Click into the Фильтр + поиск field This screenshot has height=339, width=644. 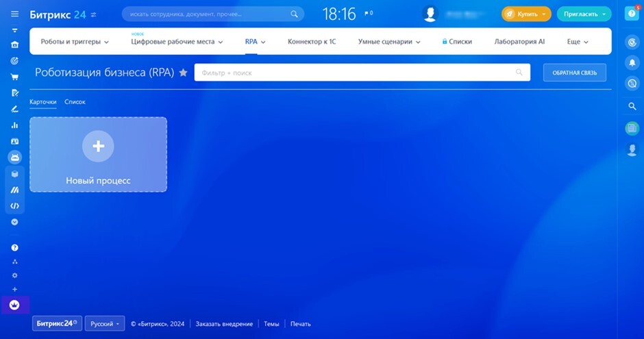(x=362, y=72)
